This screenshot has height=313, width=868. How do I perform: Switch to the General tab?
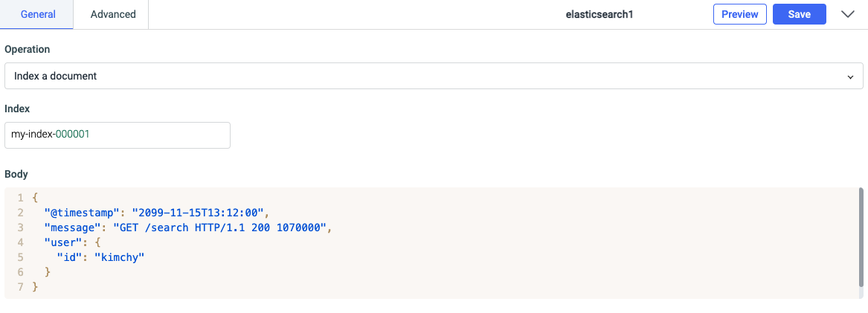point(37,14)
